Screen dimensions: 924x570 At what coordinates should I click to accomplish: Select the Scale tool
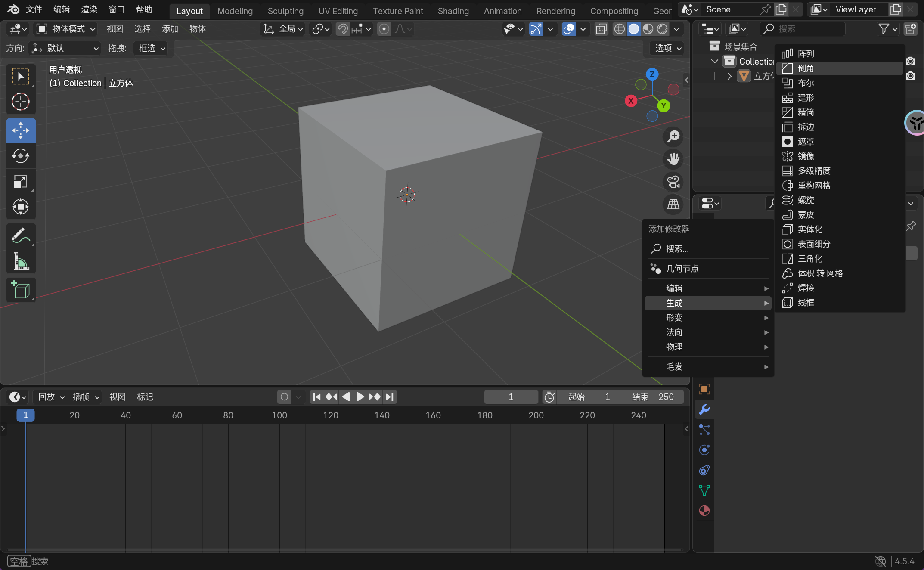click(x=21, y=182)
